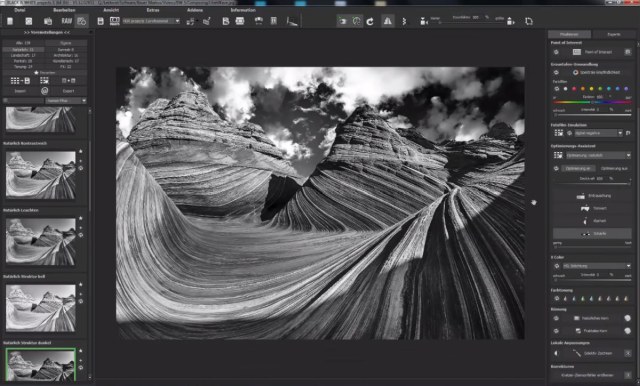Open the Ansicht menu

point(111,10)
